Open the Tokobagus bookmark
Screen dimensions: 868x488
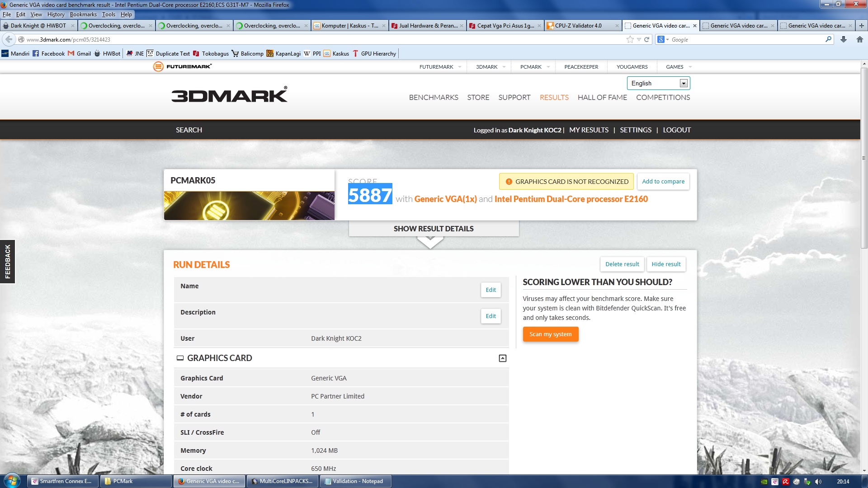tap(211, 53)
